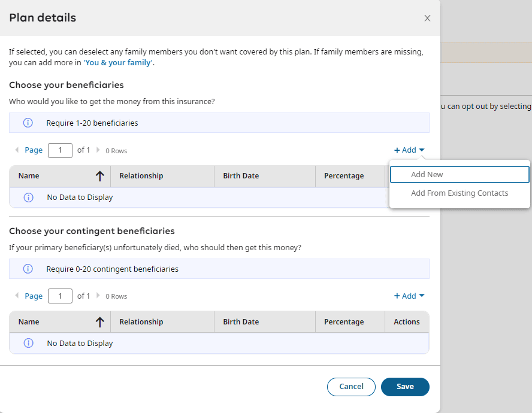Choose 'Add From Existing Contacts' menu option

(460, 193)
